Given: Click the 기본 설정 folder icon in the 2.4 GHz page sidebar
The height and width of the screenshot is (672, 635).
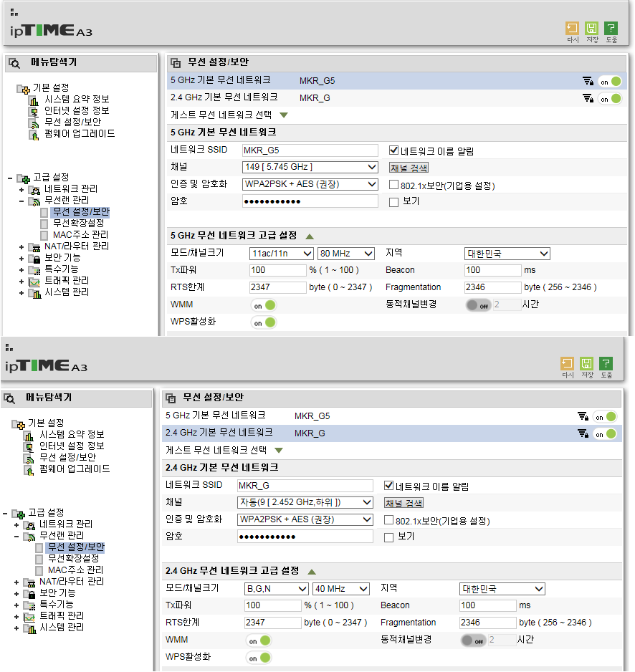Looking at the screenshot, I should (x=18, y=424).
